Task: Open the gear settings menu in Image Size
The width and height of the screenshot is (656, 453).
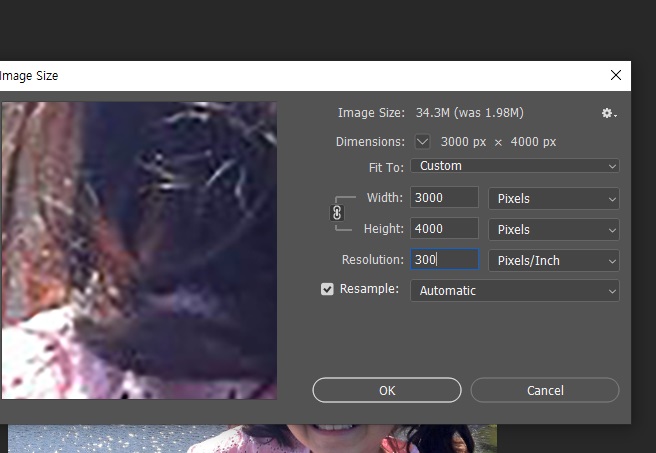Action: 609,113
